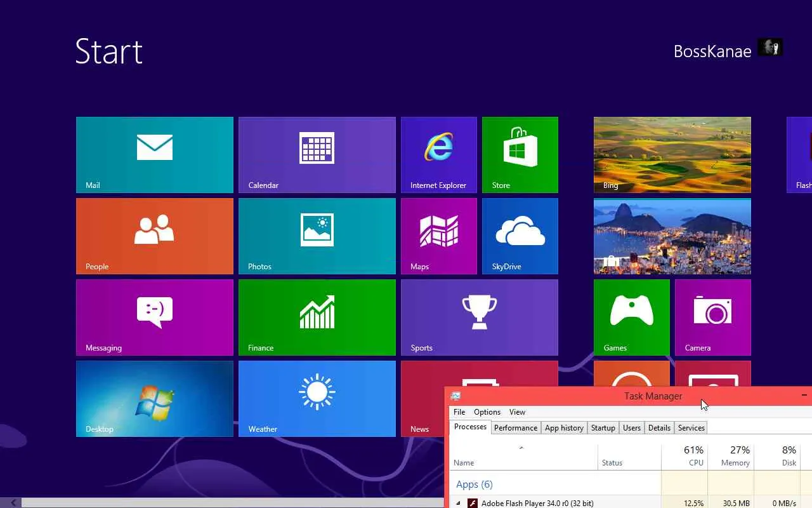Click the BossKanae account picture

pyautogui.click(x=770, y=48)
